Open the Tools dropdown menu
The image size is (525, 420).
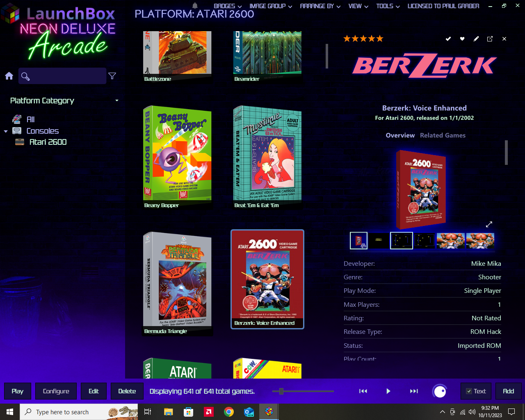point(388,6)
